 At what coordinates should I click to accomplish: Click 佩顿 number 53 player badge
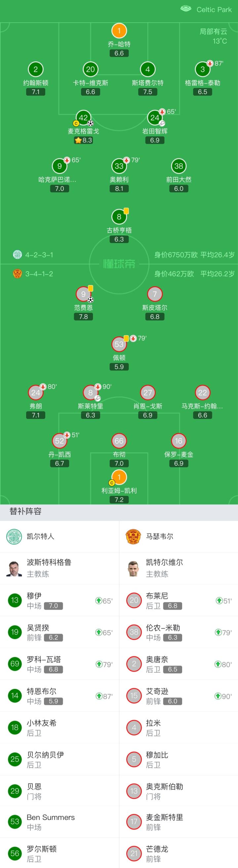pos(119,344)
